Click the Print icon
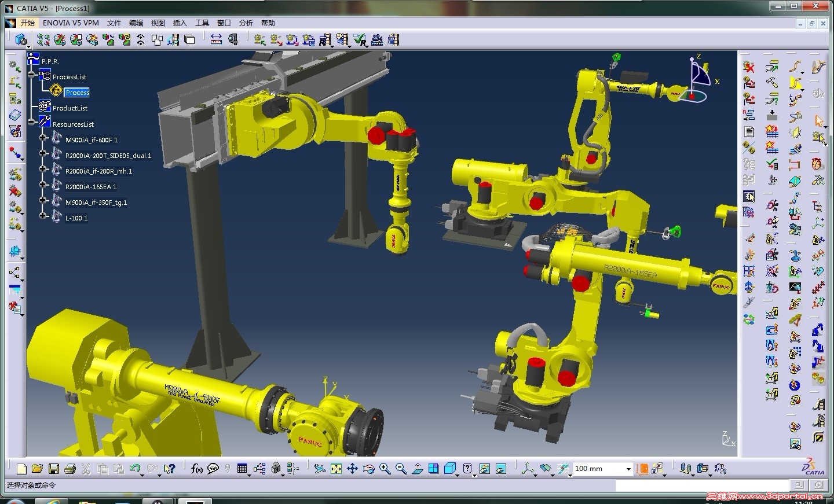This screenshot has height=504, width=834. 70,469
